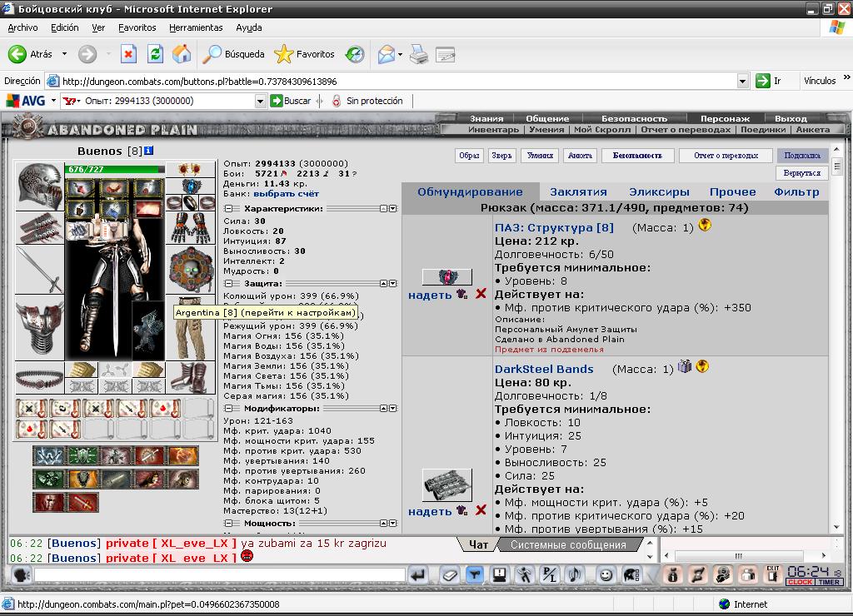This screenshot has width=853, height=616.
Task: Click yellow icon next to ПАЗ: Структура
Action: click(x=705, y=225)
